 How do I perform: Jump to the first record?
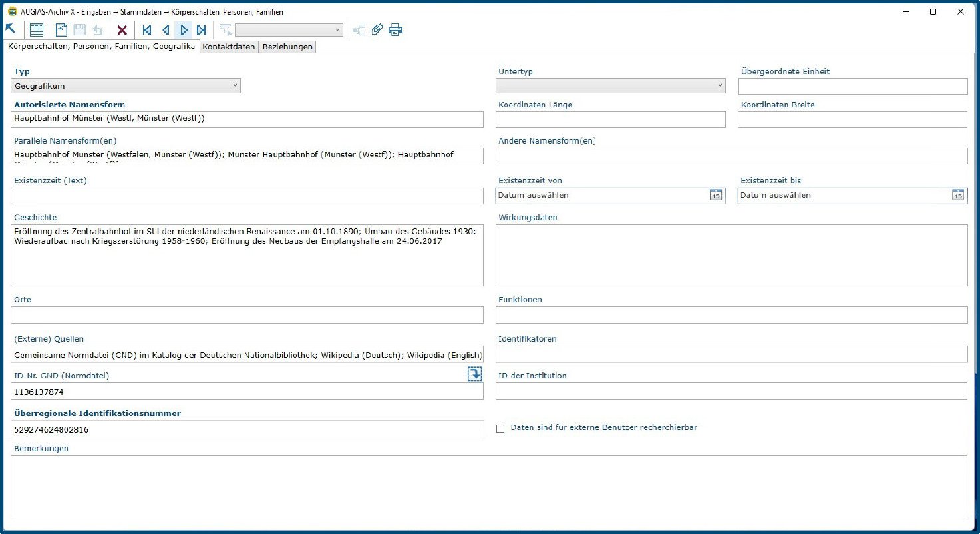pyautogui.click(x=147, y=30)
